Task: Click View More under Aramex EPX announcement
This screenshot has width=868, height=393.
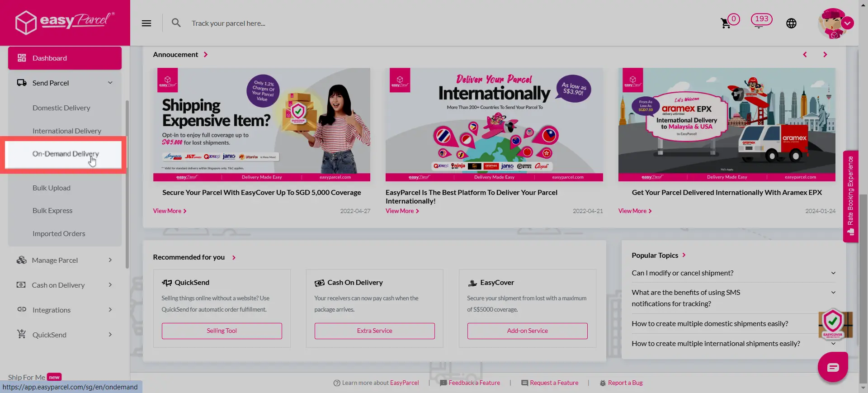Action: [635, 211]
